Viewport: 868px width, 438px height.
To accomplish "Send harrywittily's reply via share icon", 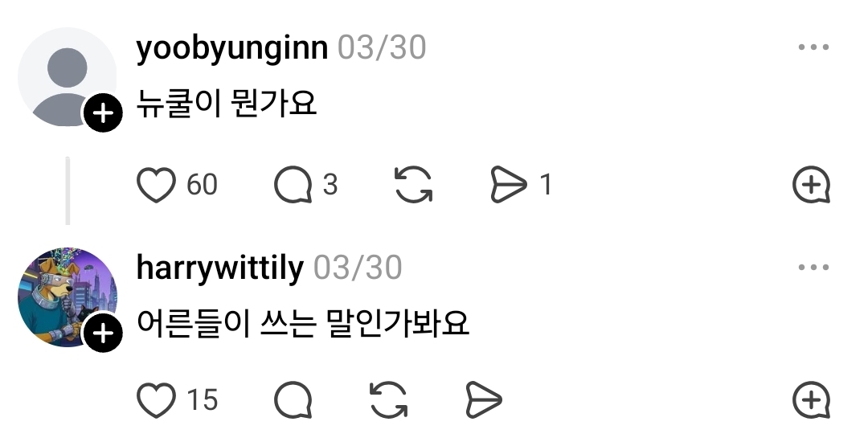I will [x=483, y=399].
